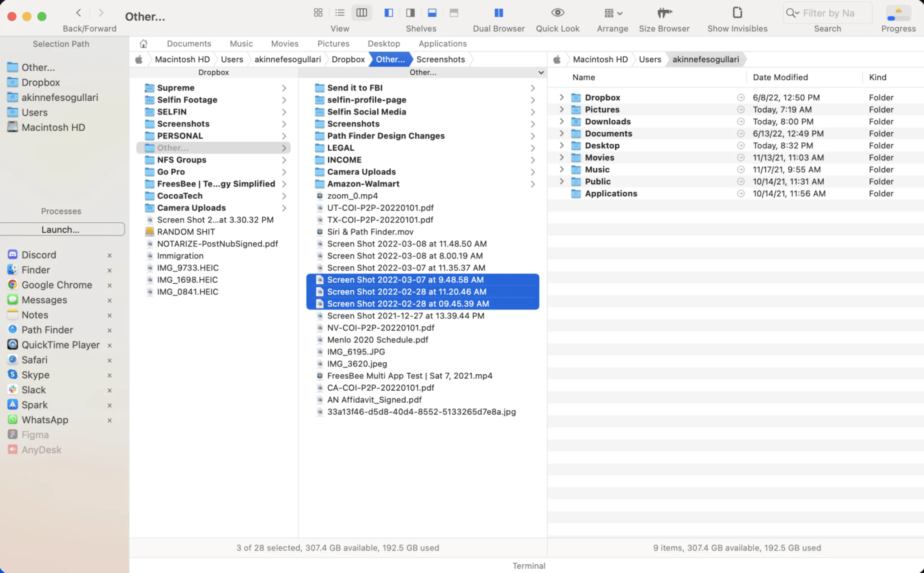
Task: Switch to list view icon
Action: click(340, 13)
